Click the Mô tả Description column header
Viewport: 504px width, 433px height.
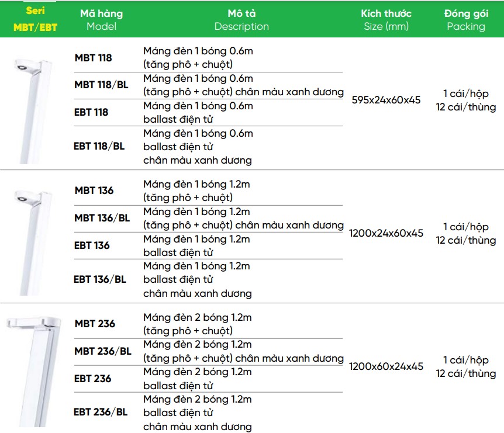tap(241, 20)
